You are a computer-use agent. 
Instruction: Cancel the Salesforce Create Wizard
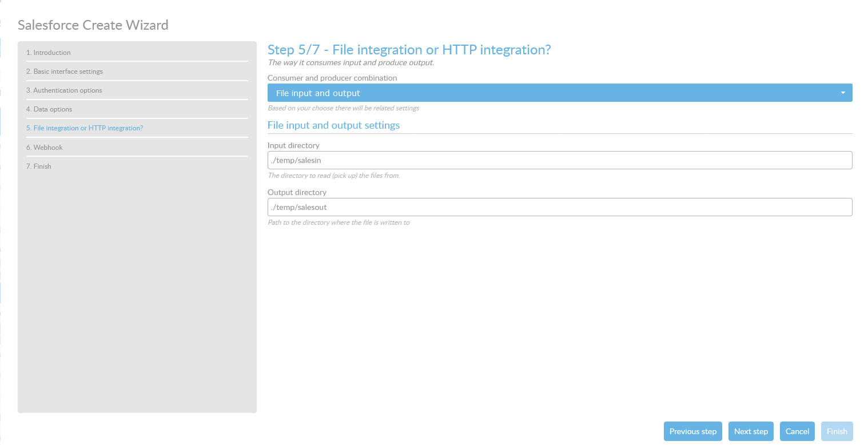point(797,431)
